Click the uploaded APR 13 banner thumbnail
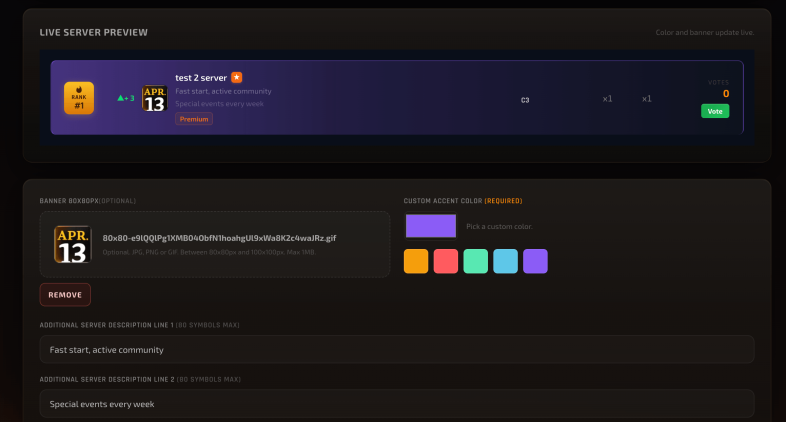786x422 pixels. click(x=73, y=245)
